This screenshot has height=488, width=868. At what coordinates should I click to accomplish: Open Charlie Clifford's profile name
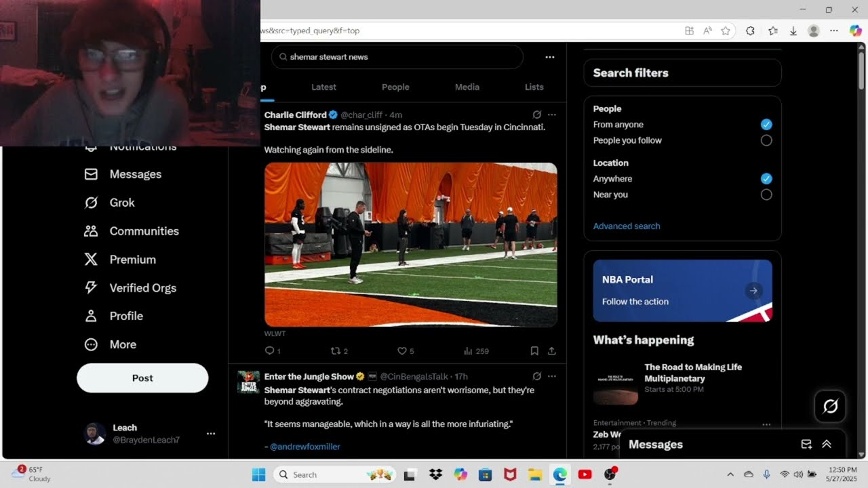(296, 115)
